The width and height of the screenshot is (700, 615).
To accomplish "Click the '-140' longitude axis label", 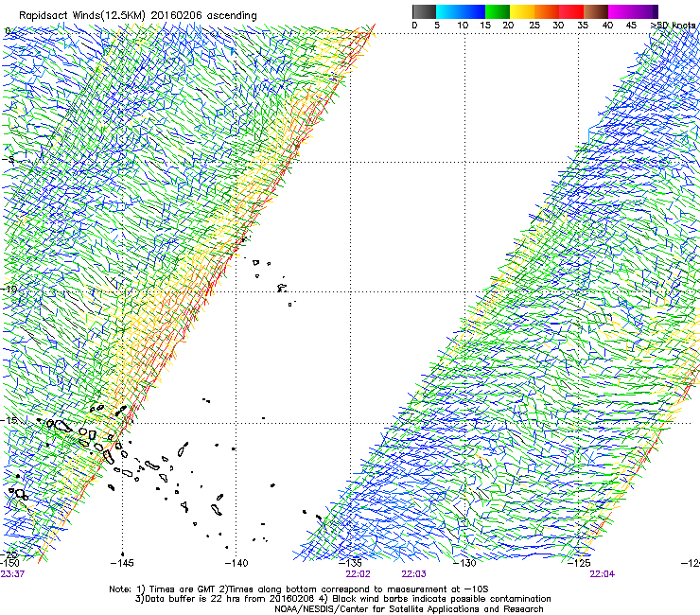I will coord(236,563).
